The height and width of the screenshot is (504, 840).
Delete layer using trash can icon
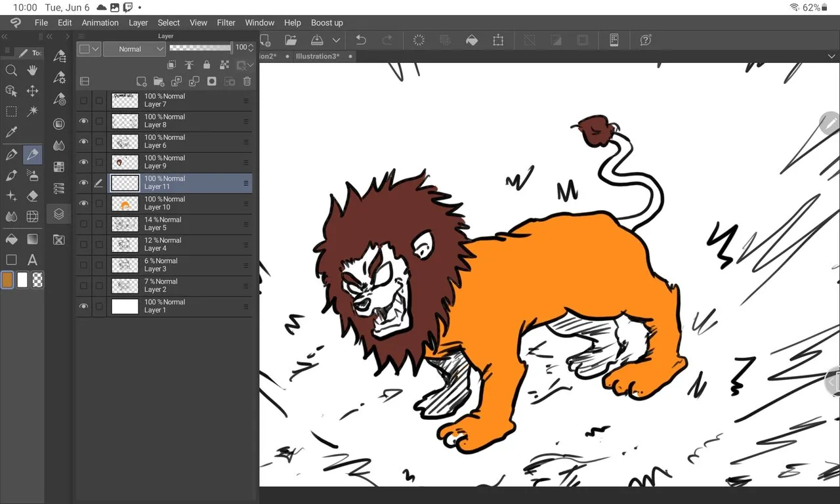tap(247, 81)
